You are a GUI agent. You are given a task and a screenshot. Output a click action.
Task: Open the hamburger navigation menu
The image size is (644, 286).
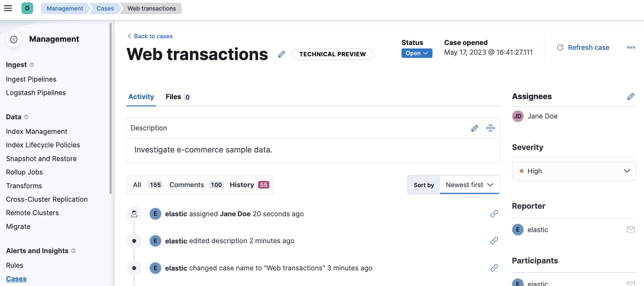click(x=8, y=8)
